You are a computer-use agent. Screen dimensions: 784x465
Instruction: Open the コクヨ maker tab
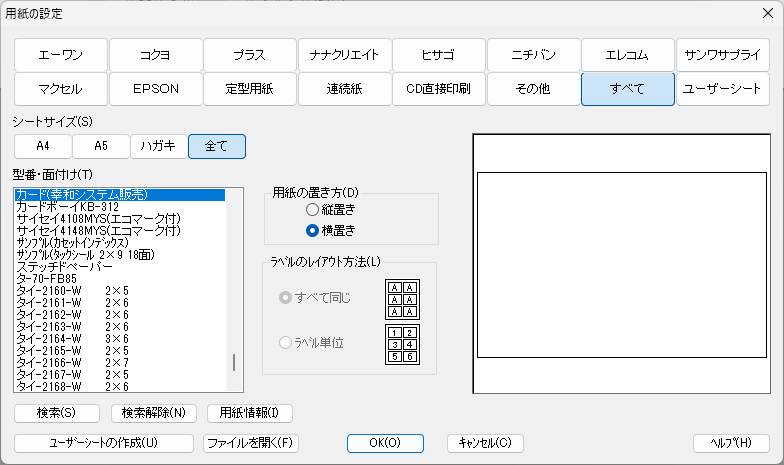click(154, 54)
